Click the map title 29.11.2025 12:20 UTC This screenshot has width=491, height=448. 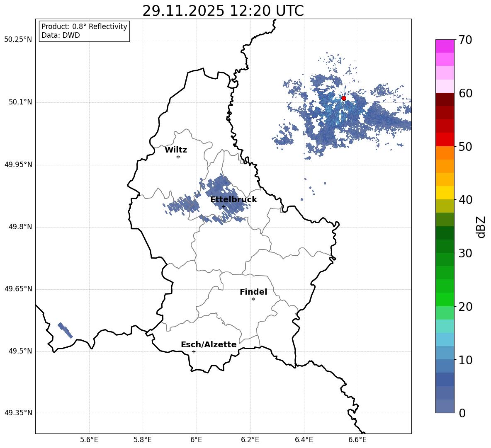(223, 11)
